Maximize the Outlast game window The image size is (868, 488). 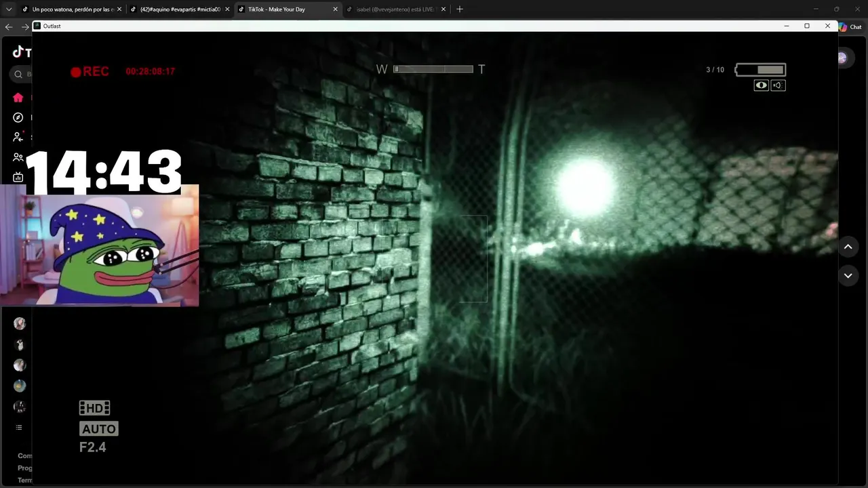tap(807, 26)
